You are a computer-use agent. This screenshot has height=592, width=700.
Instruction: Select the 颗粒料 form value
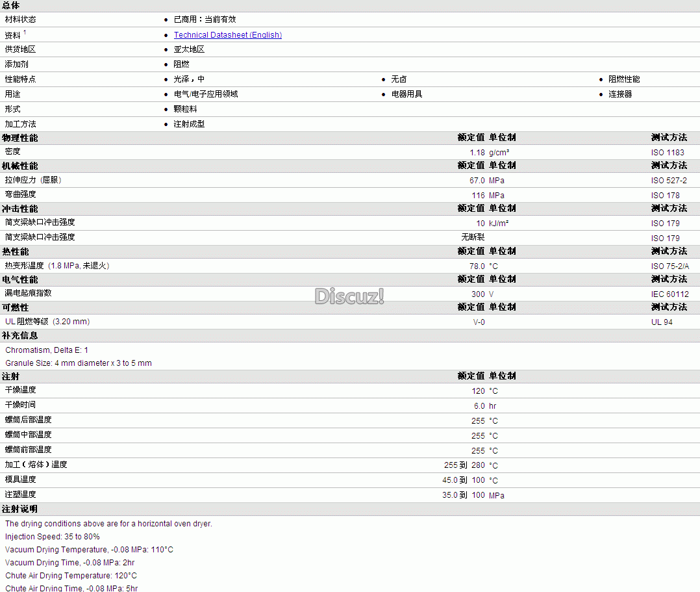(x=185, y=109)
